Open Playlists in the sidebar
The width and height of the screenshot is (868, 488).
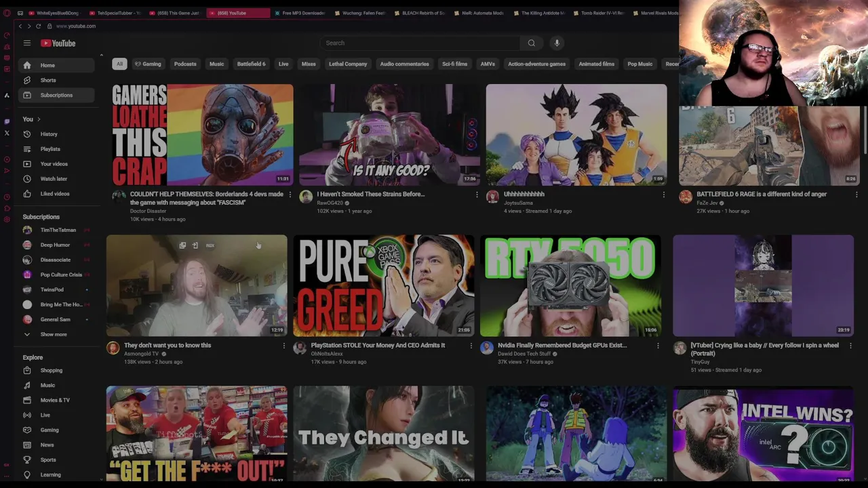click(57, 149)
